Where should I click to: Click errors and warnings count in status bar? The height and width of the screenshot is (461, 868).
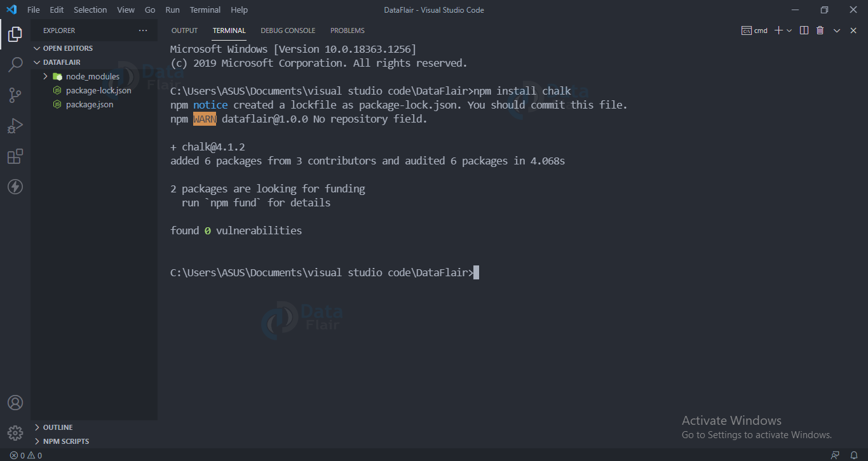[x=26, y=455]
